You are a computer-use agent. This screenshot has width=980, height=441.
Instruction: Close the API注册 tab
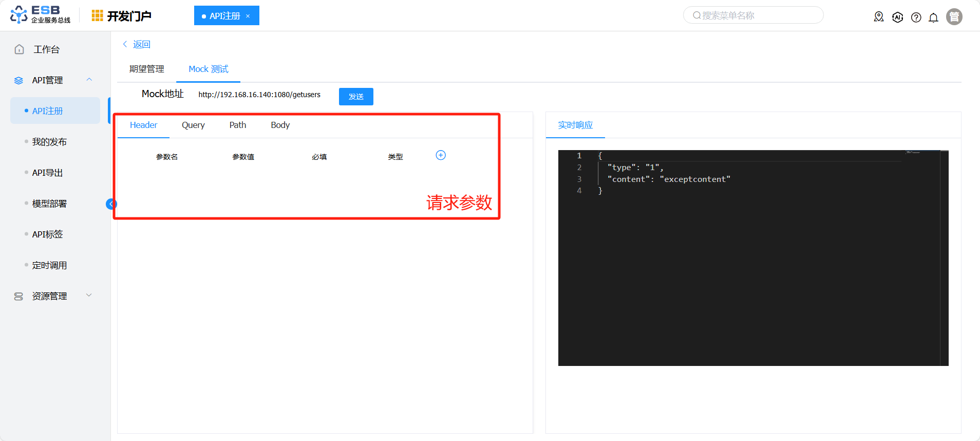[248, 16]
